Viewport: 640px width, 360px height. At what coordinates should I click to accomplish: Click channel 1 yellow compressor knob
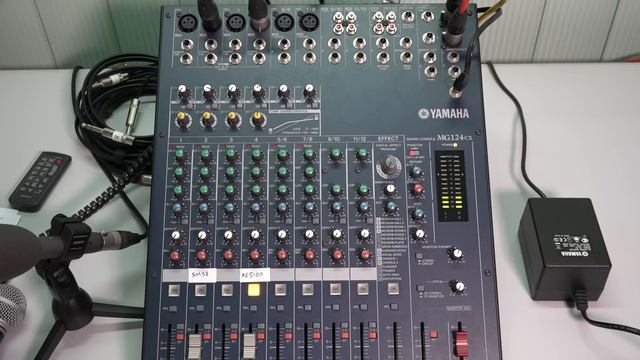pos(183,120)
